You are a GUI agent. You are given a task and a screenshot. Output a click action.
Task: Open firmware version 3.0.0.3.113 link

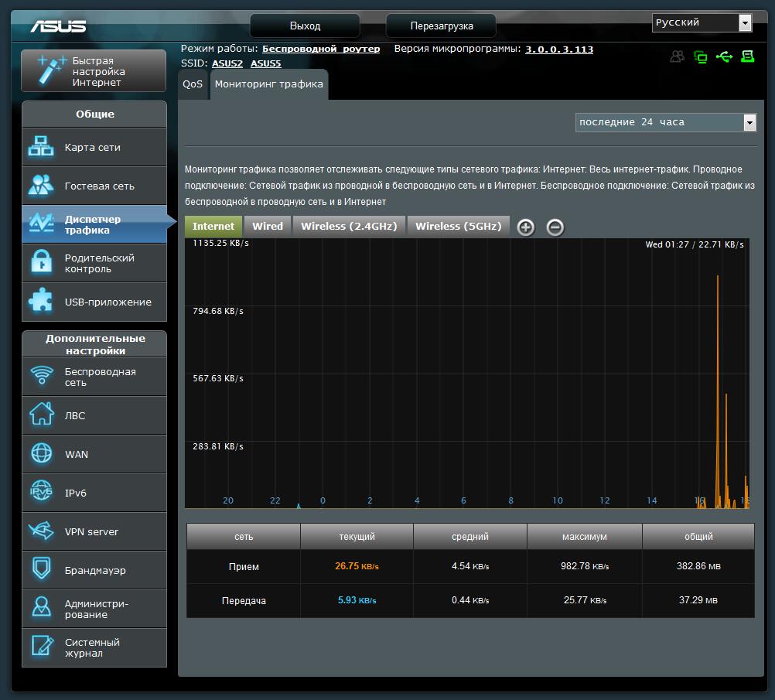[559, 50]
